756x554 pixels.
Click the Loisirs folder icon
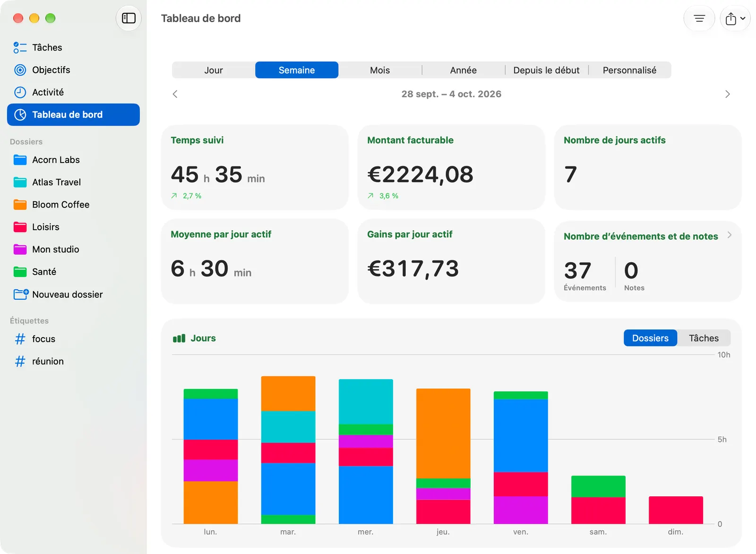point(20,227)
